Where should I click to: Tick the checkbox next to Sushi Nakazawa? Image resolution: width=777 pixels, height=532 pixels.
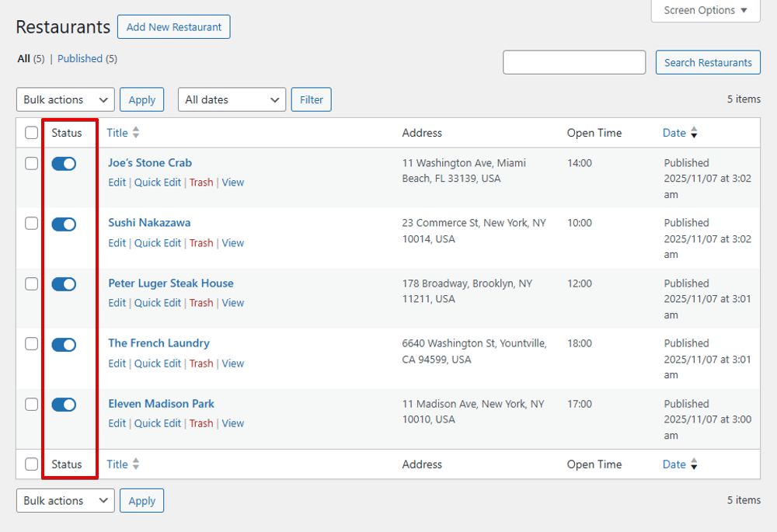tap(31, 223)
